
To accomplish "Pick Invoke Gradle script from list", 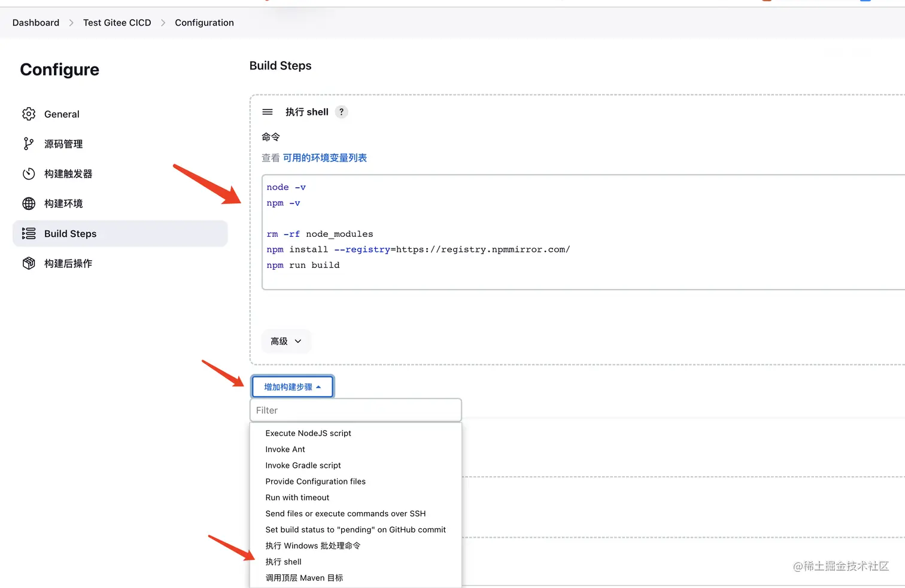I will point(303,465).
